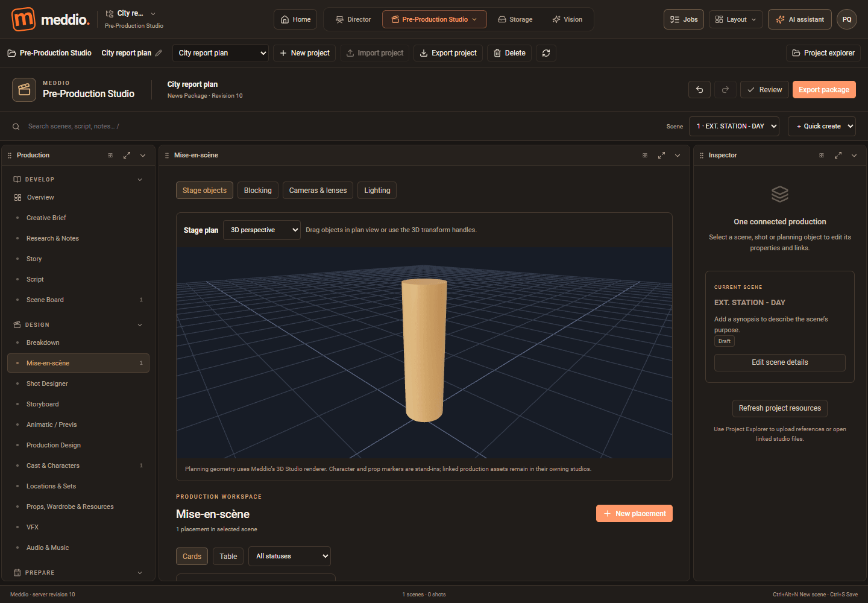Select the cylinder object in the 3D viewport

(x=424, y=350)
